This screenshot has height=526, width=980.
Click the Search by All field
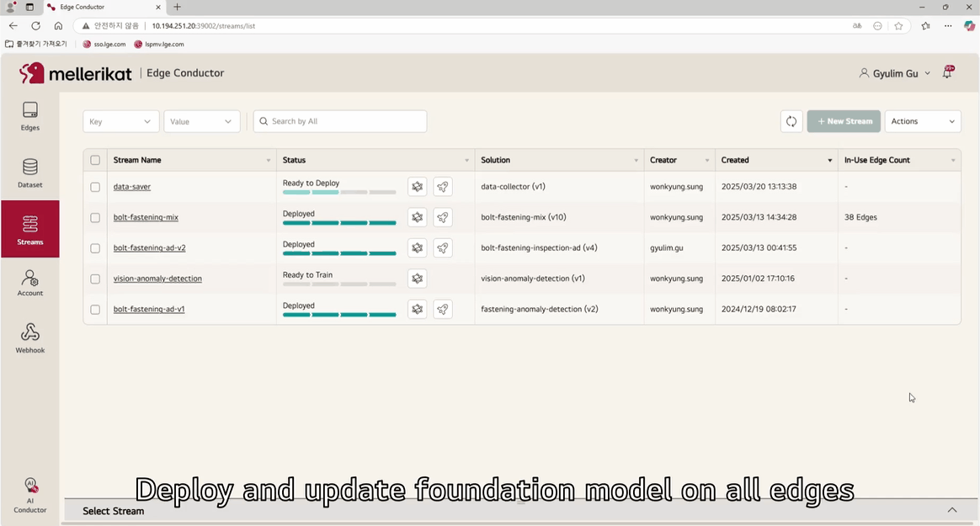[x=340, y=121]
